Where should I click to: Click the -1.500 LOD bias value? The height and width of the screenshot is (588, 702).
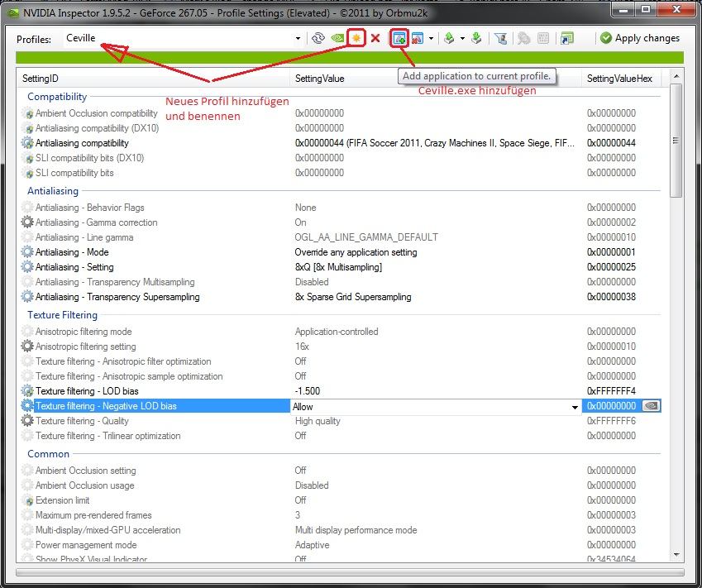[308, 391]
